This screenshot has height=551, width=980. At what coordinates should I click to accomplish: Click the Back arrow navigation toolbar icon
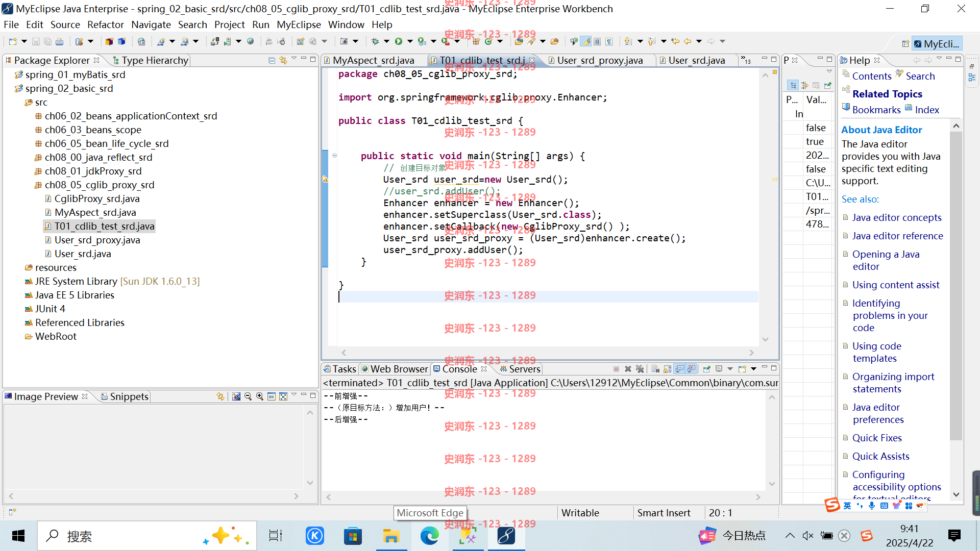tap(688, 41)
